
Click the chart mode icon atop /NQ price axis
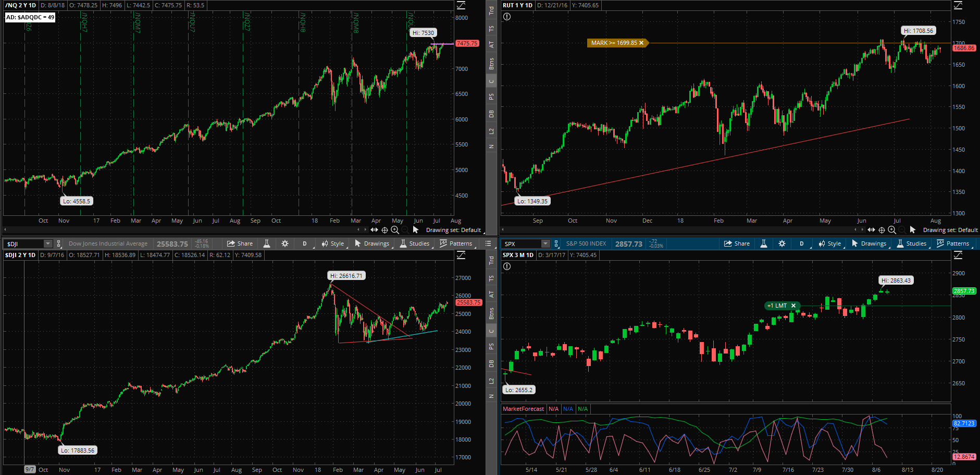click(461, 5)
